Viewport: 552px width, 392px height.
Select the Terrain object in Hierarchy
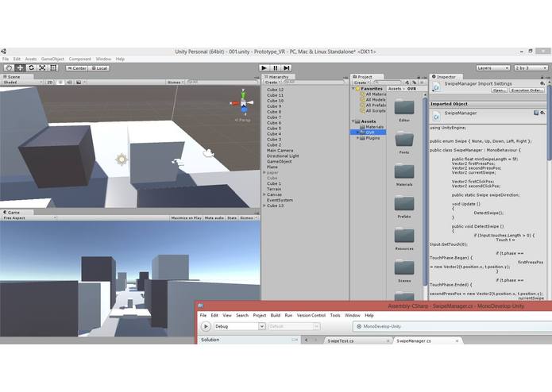[274, 189]
